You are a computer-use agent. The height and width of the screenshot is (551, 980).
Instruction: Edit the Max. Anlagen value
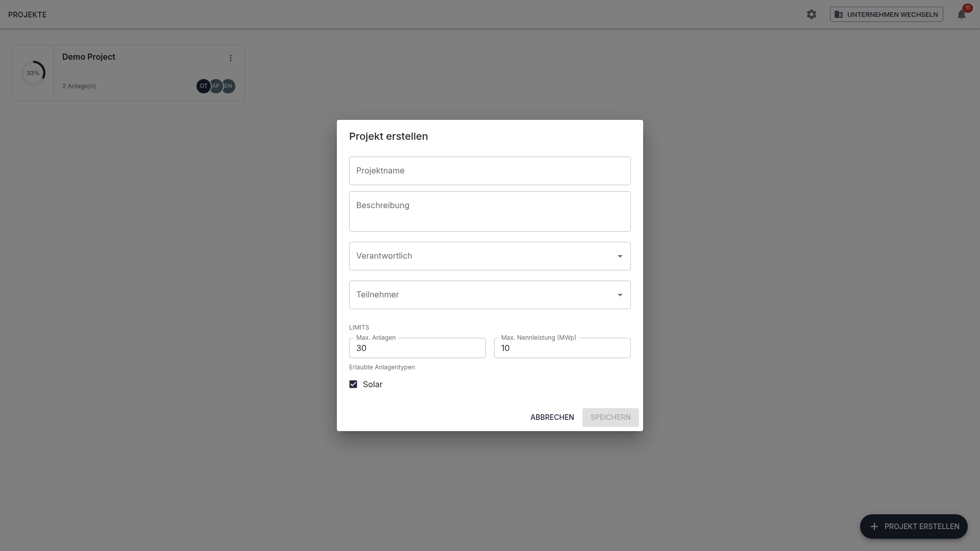418,348
